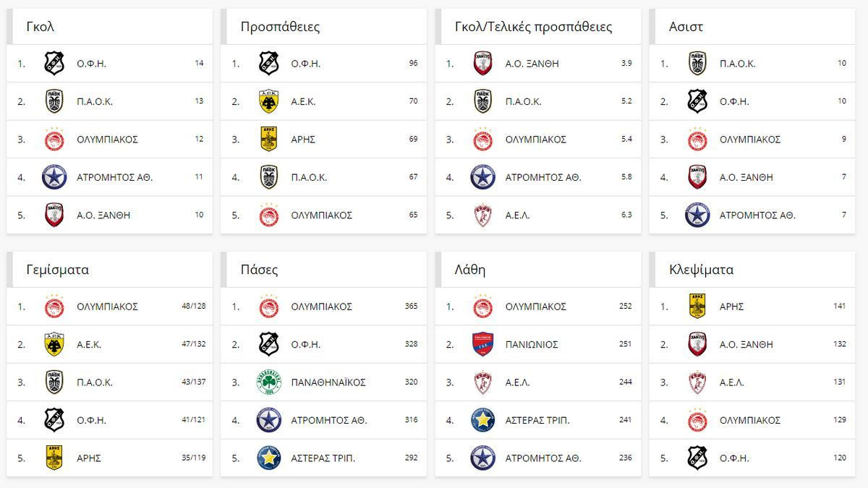The width and height of the screenshot is (868, 488).
Task: Click the ΑΕΚ logo in Προσπάθειες panel
Action: click(x=268, y=101)
